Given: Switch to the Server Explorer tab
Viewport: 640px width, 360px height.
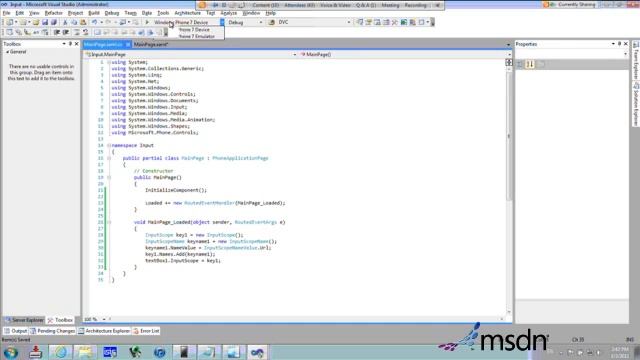Looking at the screenshot, I should [x=24, y=320].
